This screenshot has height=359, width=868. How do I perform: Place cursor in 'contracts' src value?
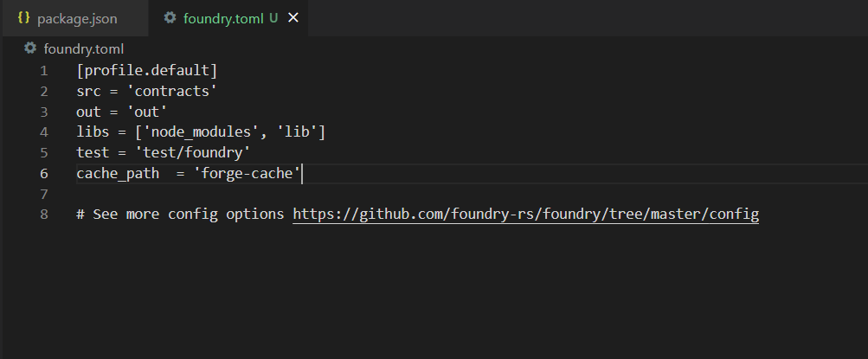click(171, 92)
